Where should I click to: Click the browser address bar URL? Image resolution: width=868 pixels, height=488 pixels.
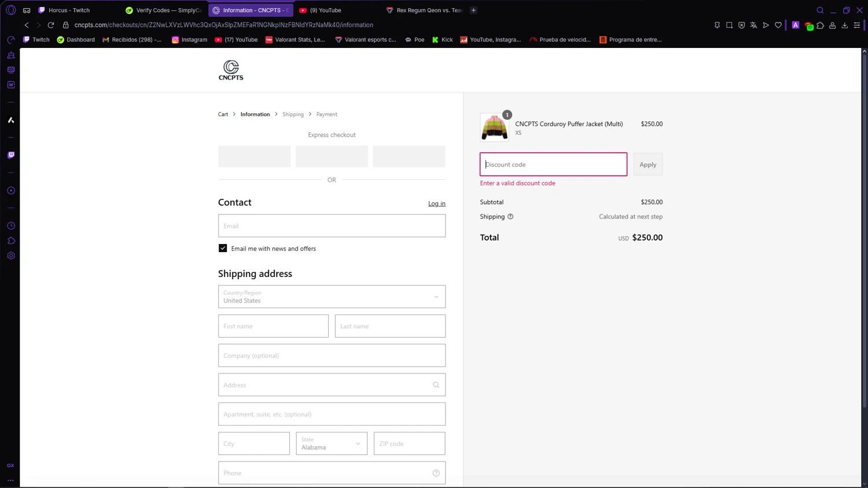coord(224,25)
